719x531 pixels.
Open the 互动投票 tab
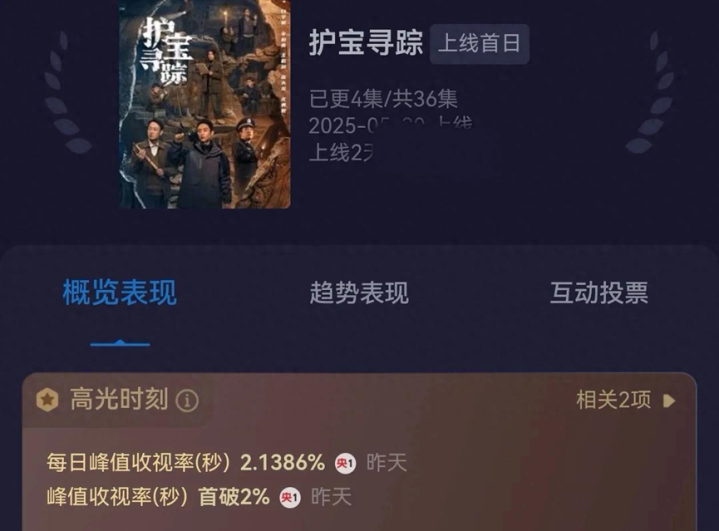599,293
